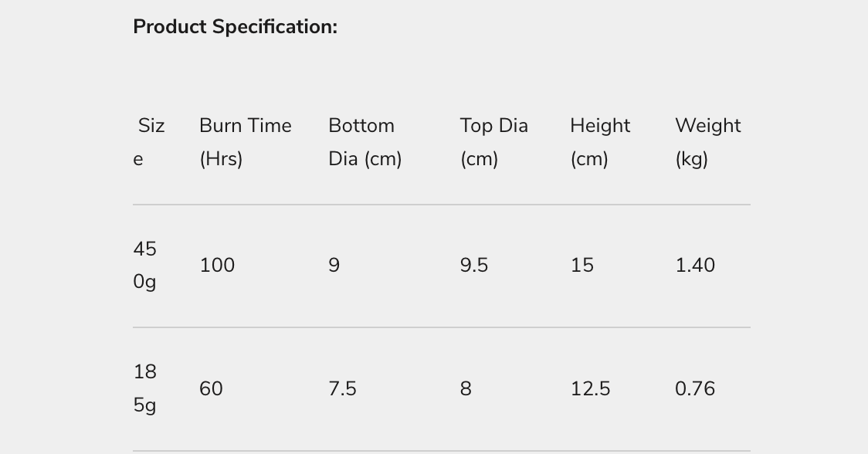
Task: Click the Product Specification heading
Action: [235, 26]
